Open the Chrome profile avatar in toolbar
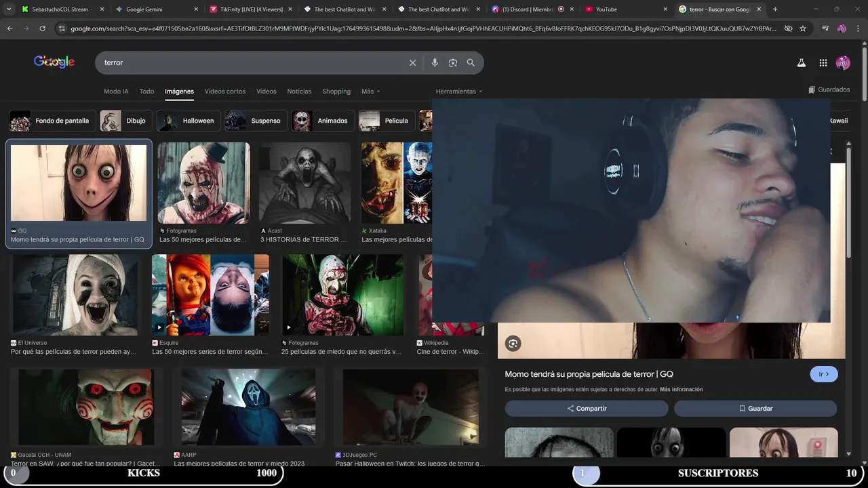The width and height of the screenshot is (868, 488). tap(842, 28)
